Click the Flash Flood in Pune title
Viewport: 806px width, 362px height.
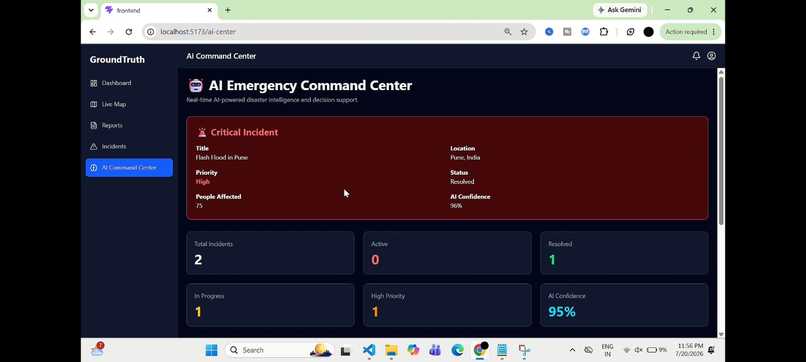click(222, 157)
